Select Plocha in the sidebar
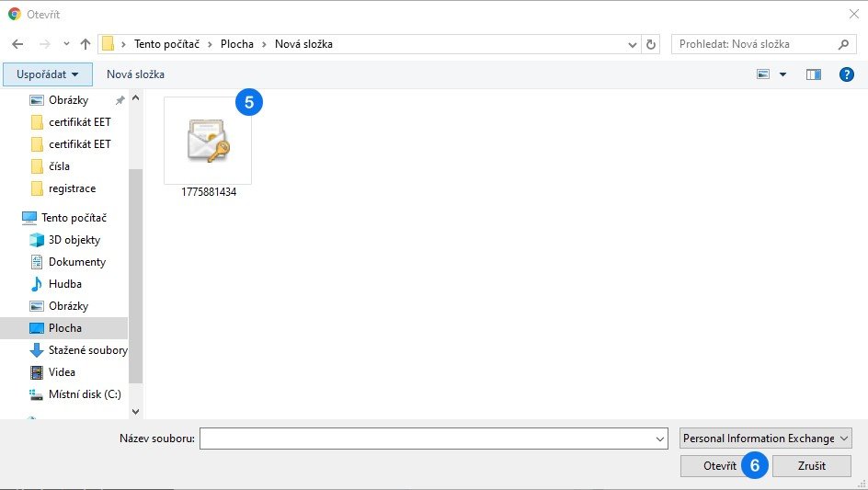The image size is (868, 490). (x=64, y=328)
